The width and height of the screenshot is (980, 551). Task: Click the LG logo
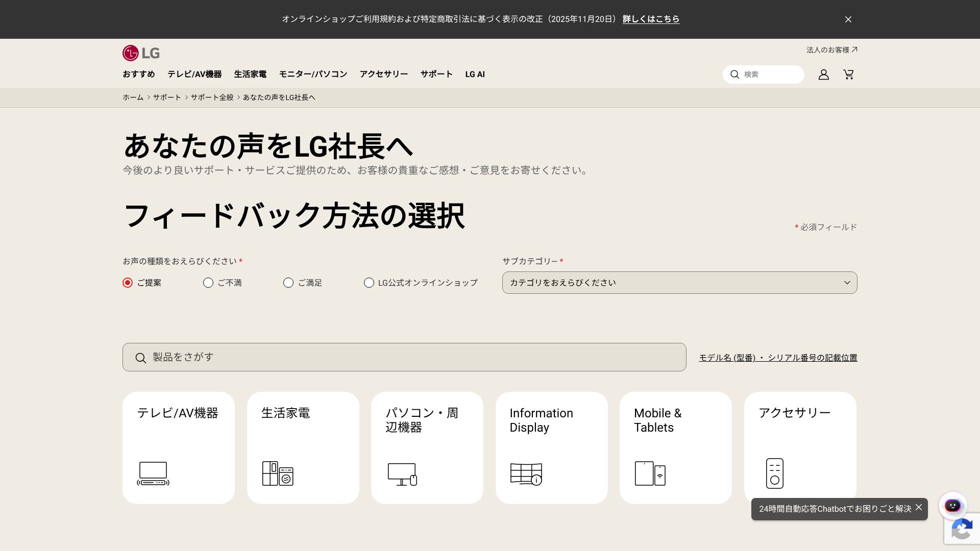point(141,53)
